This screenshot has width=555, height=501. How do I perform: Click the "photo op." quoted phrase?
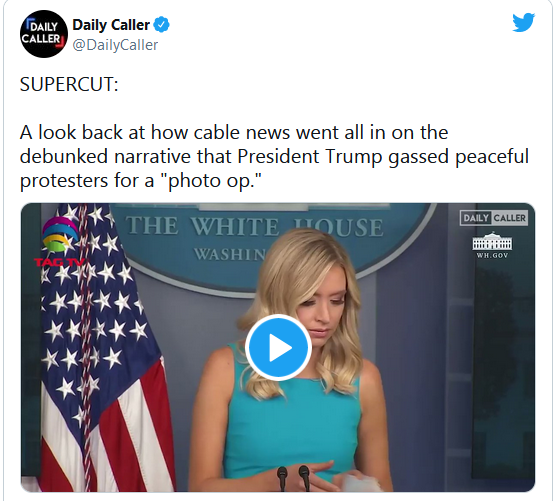[x=211, y=181]
